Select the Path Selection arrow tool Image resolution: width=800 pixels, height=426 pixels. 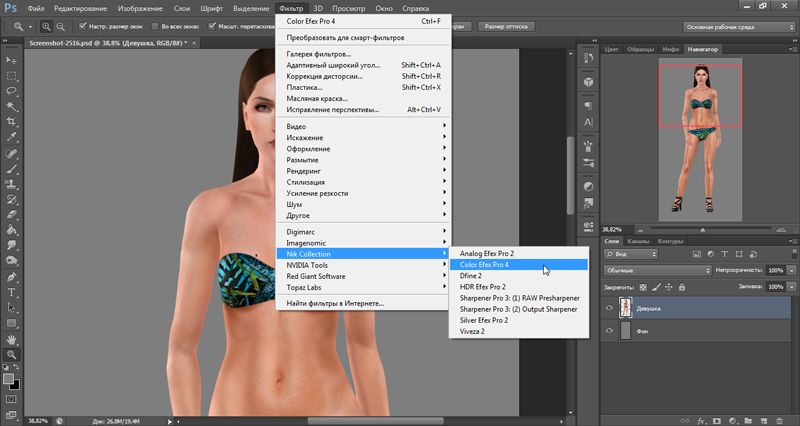(x=11, y=308)
